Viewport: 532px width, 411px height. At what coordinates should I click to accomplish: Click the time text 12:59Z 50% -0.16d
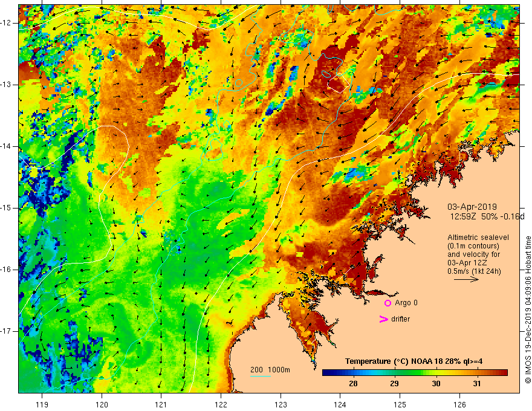[x=487, y=216]
